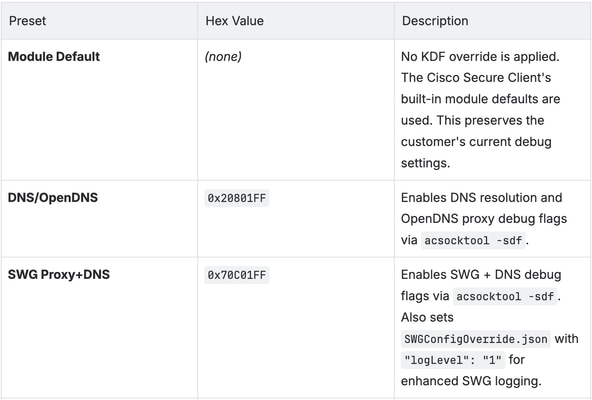
Task: Click acsocktool -sdf code in SWG row
Action: [x=505, y=297]
